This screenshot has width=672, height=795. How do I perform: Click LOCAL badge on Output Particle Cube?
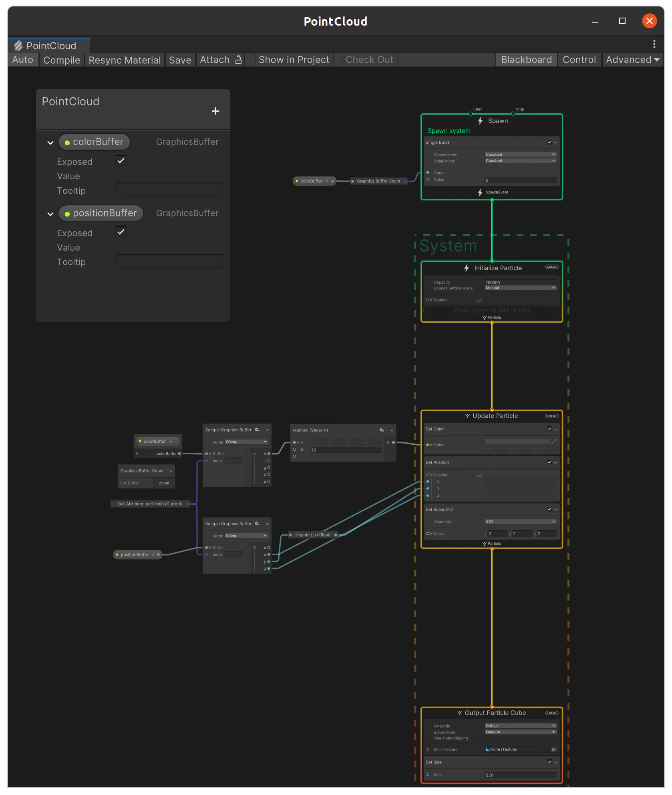pos(552,713)
